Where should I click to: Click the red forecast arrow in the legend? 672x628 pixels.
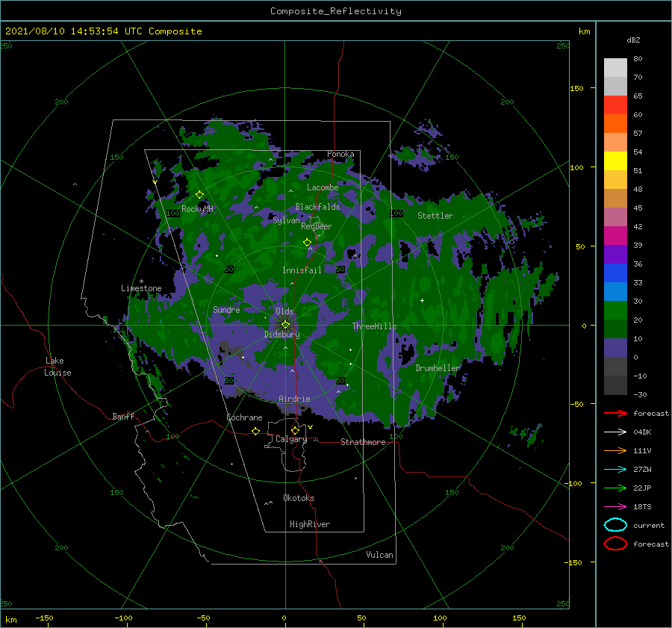coord(615,413)
